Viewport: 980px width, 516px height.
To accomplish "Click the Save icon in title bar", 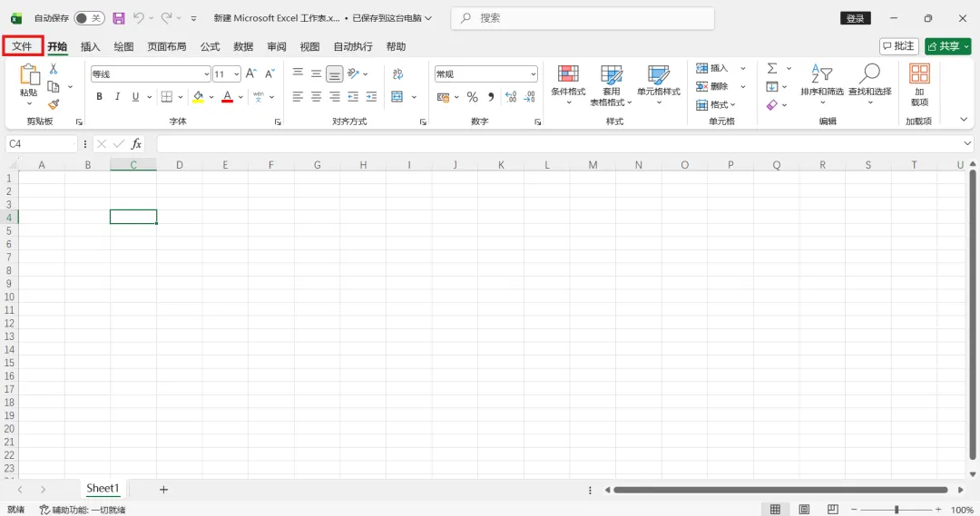I will (119, 18).
